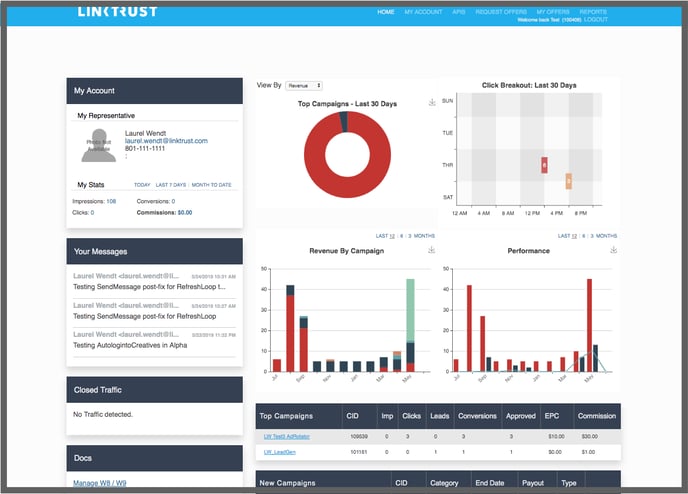Open the message dated 10:27 AM
688x494 pixels.
click(x=154, y=311)
